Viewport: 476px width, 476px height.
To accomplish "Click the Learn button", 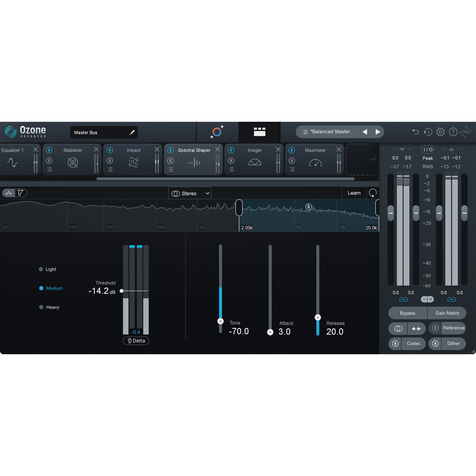I will coord(354,193).
